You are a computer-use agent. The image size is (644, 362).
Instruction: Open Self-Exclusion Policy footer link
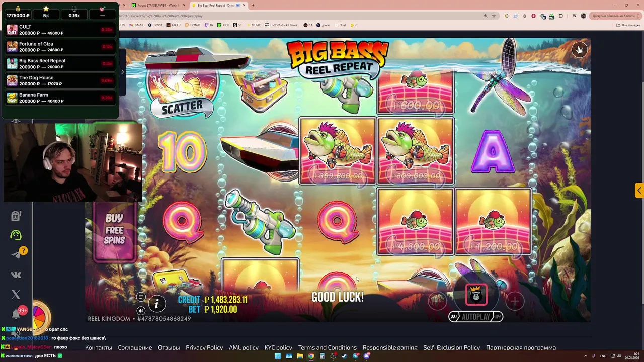pyautogui.click(x=451, y=347)
